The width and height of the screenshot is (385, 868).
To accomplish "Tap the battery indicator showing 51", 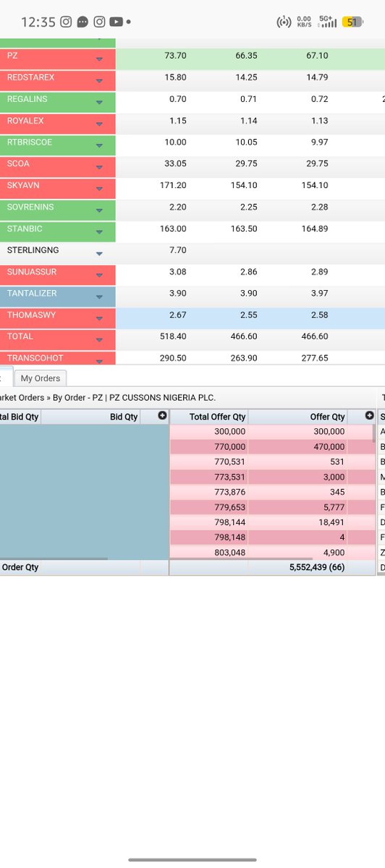I will [x=352, y=22].
